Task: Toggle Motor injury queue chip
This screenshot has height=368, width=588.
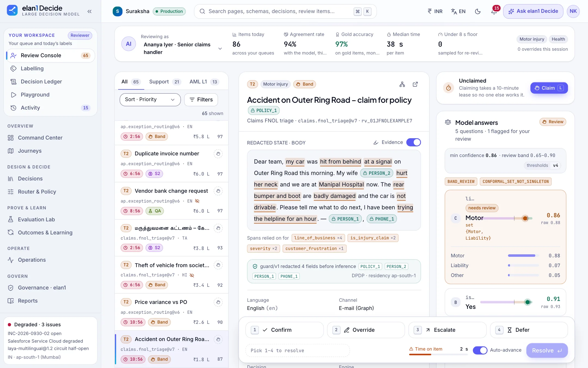Action: click(532, 39)
